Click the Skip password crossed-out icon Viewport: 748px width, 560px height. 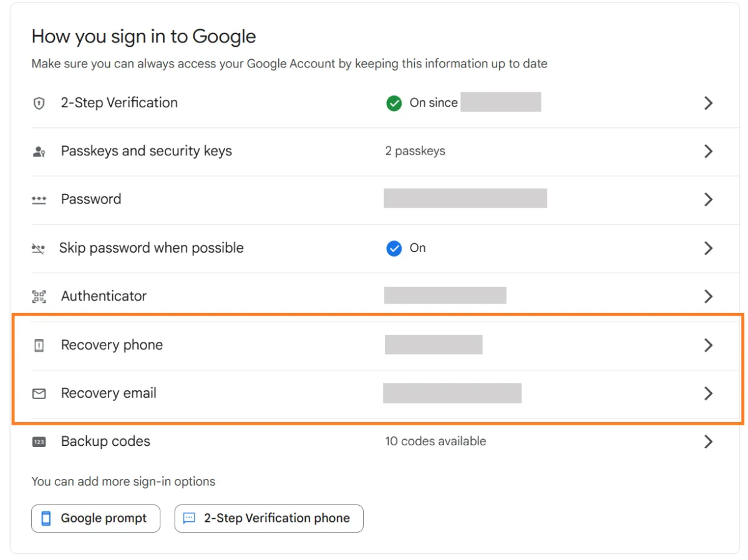tap(39, 249)
